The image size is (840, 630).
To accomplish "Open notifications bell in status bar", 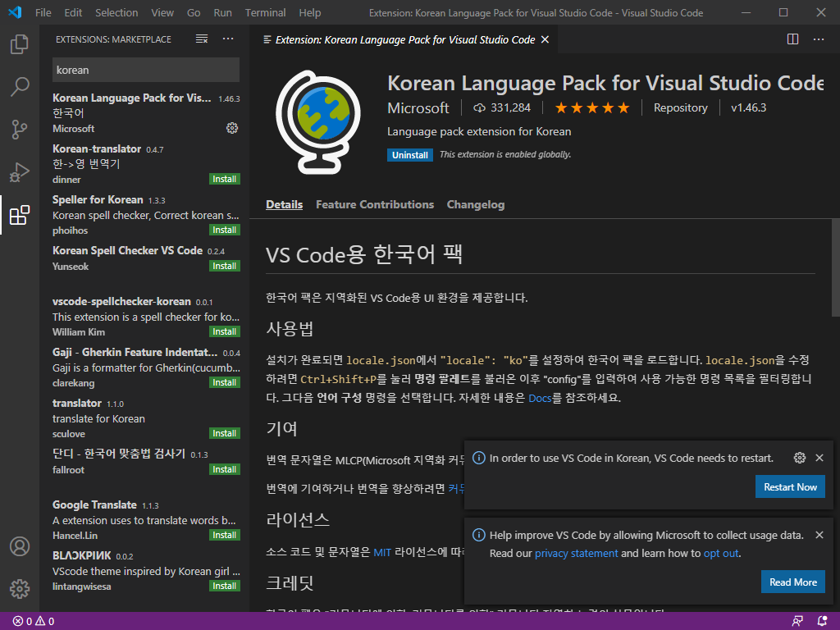I will point(822,621).
